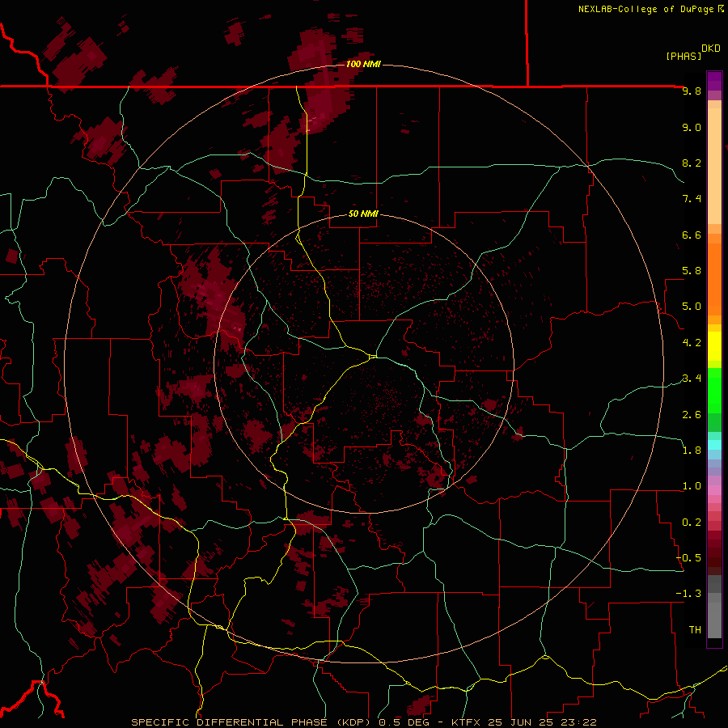Click the yellow highway junction at radar center
Viewport: 728px width, 728px height.
373,357
